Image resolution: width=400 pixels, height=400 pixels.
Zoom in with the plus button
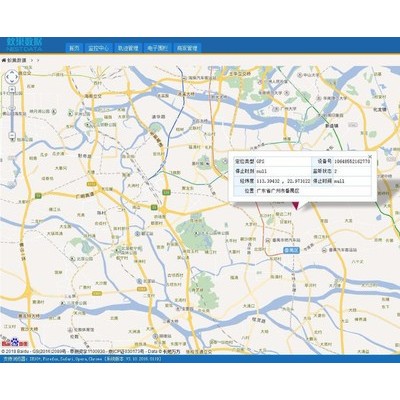point(12,90)
